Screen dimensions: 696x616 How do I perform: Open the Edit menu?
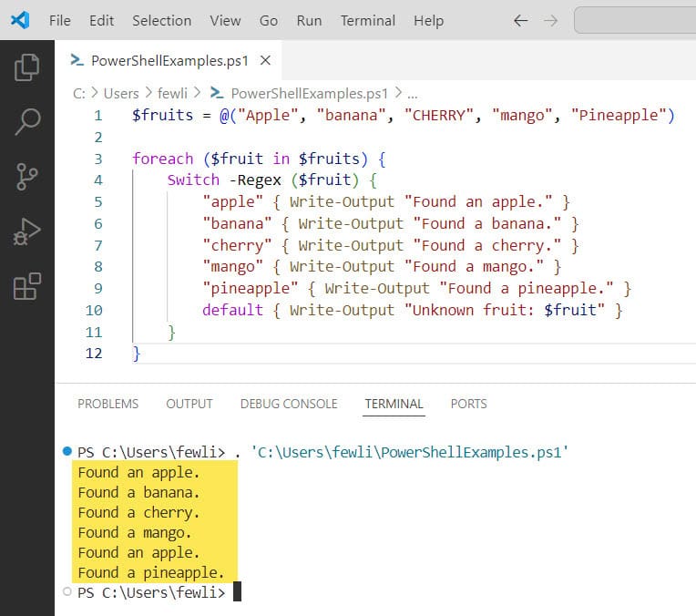101,20
